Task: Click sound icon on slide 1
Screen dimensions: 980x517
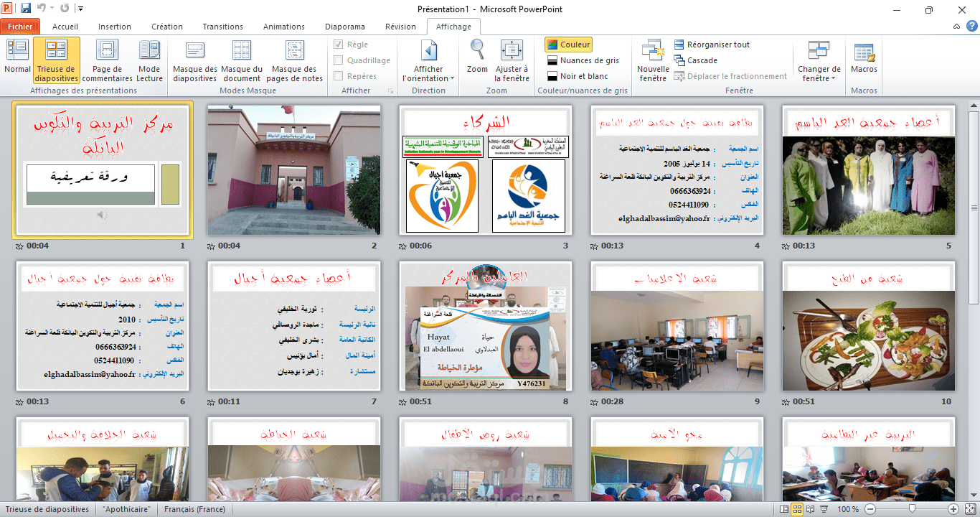Action: (x=103, y=215)
